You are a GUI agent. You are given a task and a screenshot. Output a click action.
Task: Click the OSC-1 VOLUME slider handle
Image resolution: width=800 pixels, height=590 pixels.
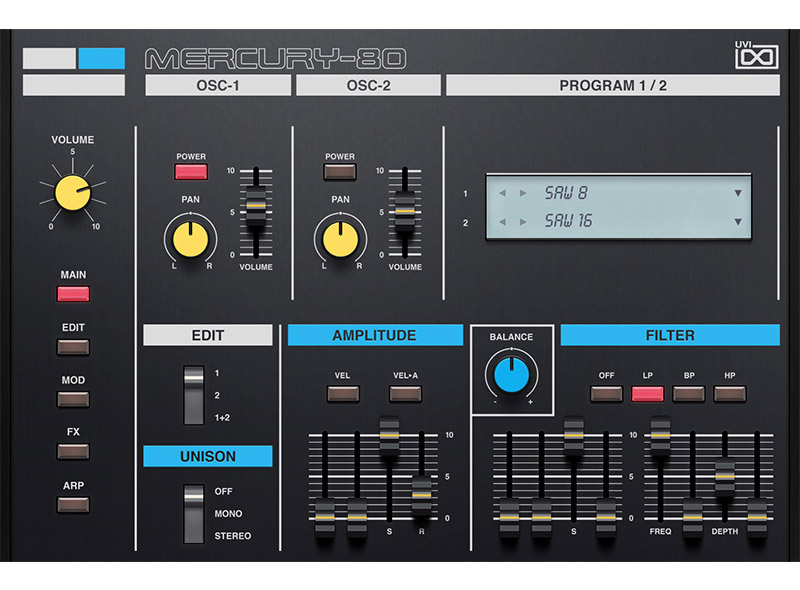[256, 205]
